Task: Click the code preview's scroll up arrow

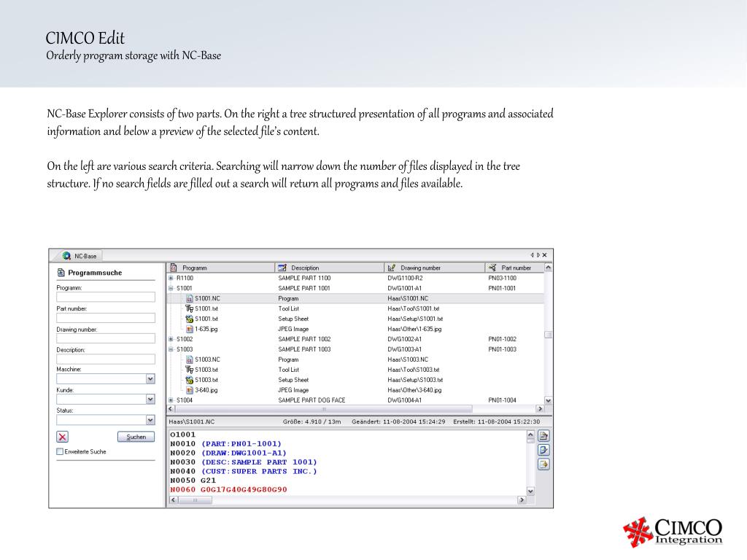Action: pos(530,435)
